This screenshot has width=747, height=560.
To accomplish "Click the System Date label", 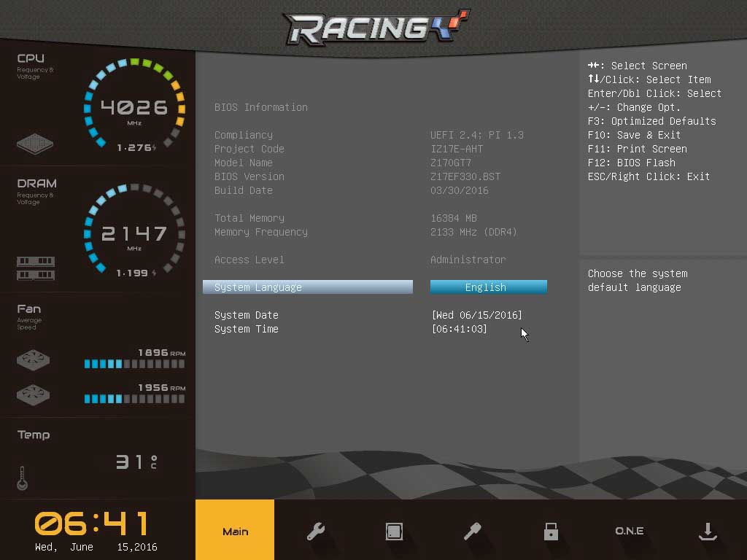I will click(247, 315).
